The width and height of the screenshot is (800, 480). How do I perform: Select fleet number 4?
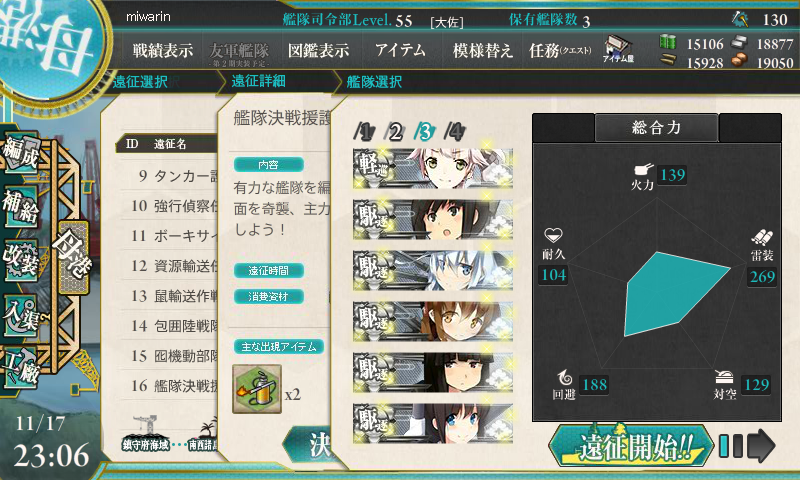(x=455, y=132)
